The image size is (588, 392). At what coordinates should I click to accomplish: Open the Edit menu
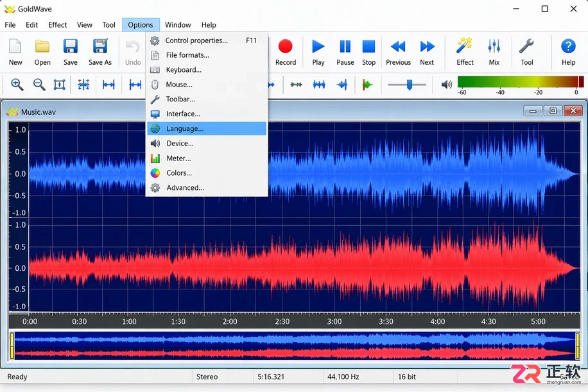coord(32,25)
